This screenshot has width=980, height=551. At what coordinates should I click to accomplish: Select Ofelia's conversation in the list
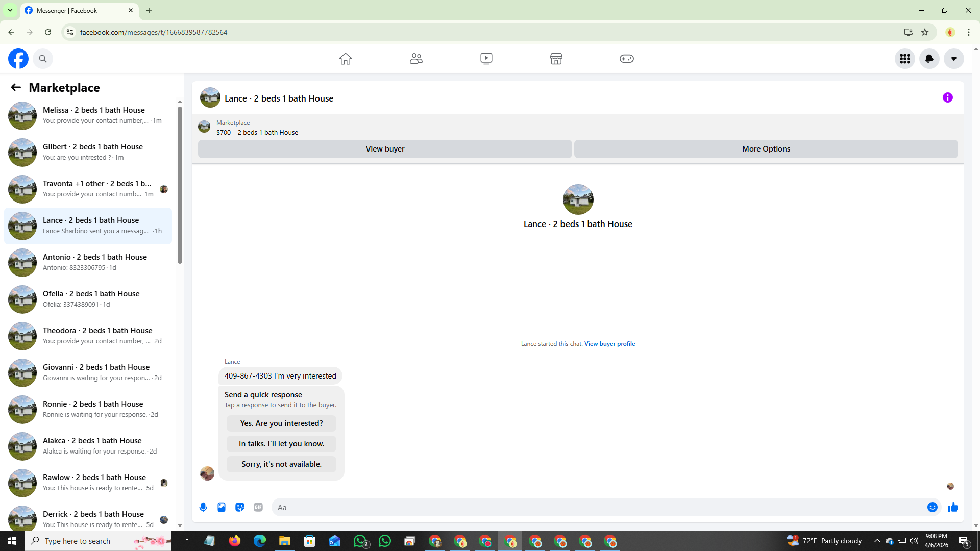tap(88, 299)
